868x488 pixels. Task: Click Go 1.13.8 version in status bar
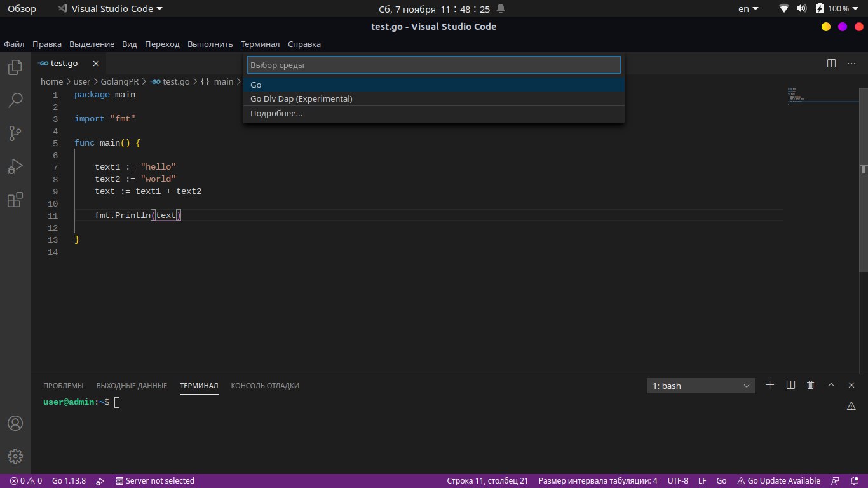[69, 481]
